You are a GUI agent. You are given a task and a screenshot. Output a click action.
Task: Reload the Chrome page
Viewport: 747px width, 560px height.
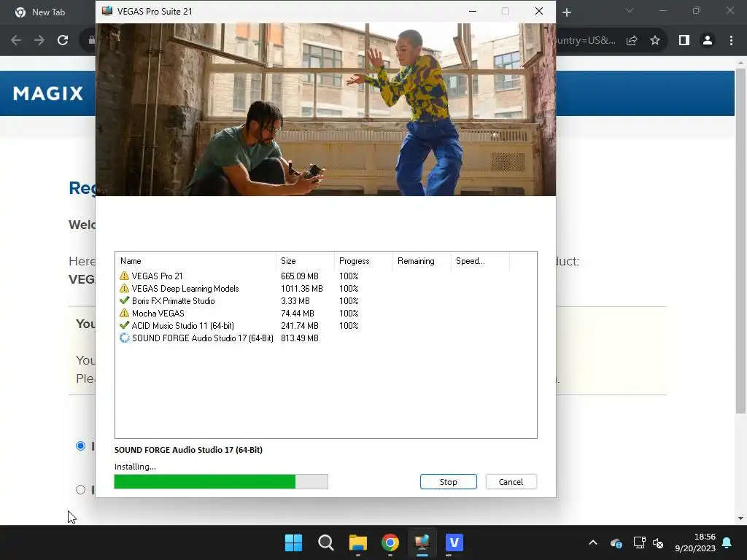[x=63, y=41]
